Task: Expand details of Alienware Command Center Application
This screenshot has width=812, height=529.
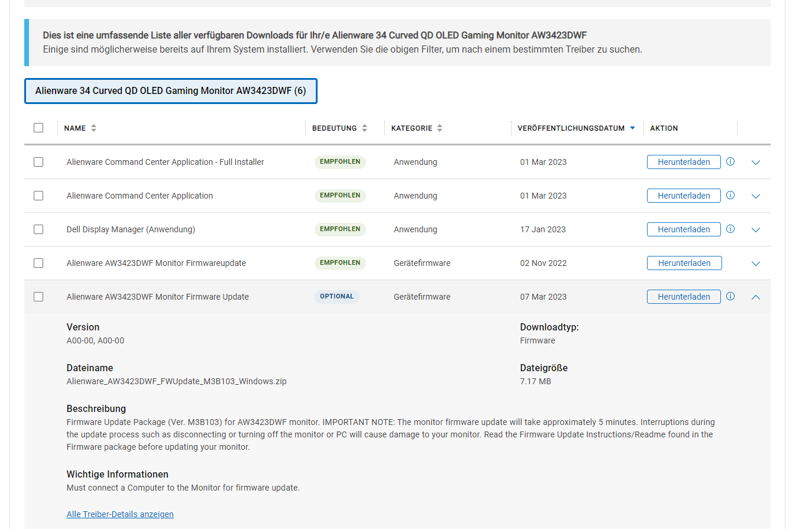Action: pos(756,196)
